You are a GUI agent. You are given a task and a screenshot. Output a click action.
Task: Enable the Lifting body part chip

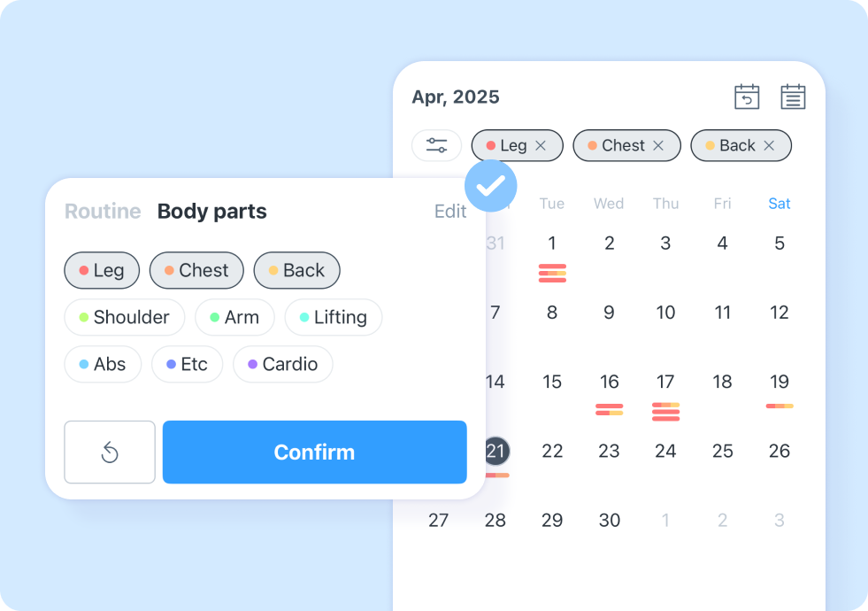(x=334, y=317)
